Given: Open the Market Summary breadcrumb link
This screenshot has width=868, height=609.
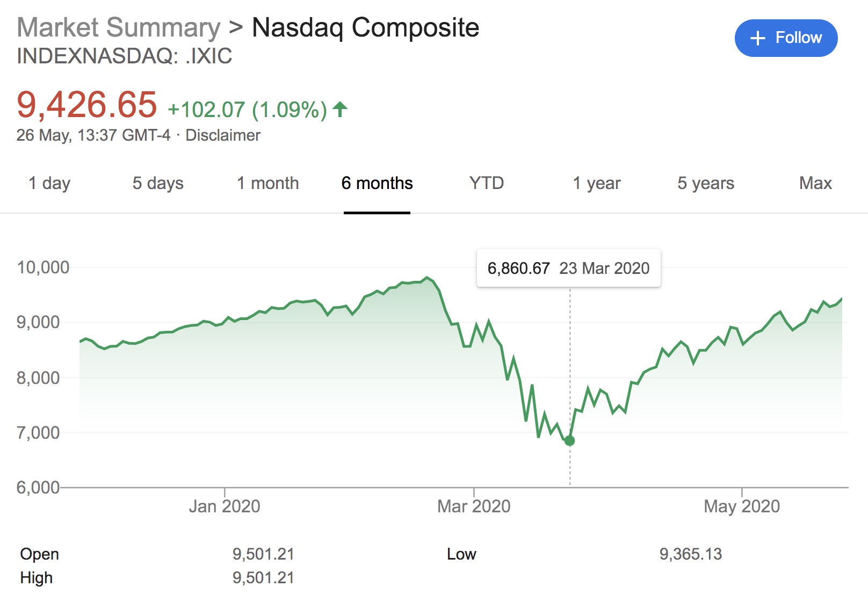Looking at the screenshot, I should (x=119, y=27).
